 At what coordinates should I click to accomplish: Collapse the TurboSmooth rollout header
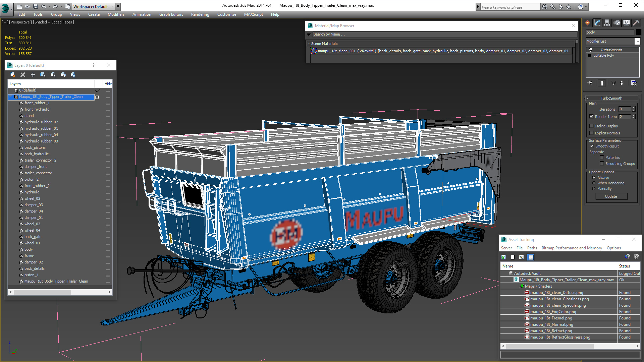click(x=611, y=98)
